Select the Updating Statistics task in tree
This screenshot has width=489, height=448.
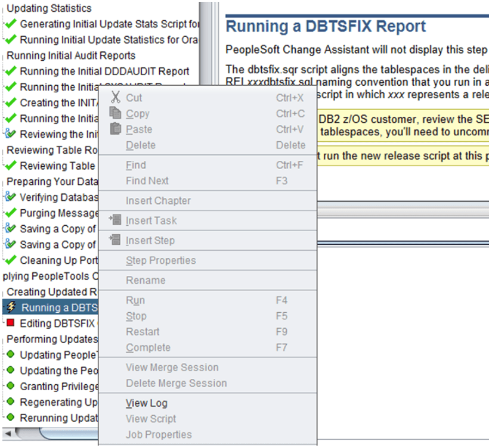coord(49,8)
